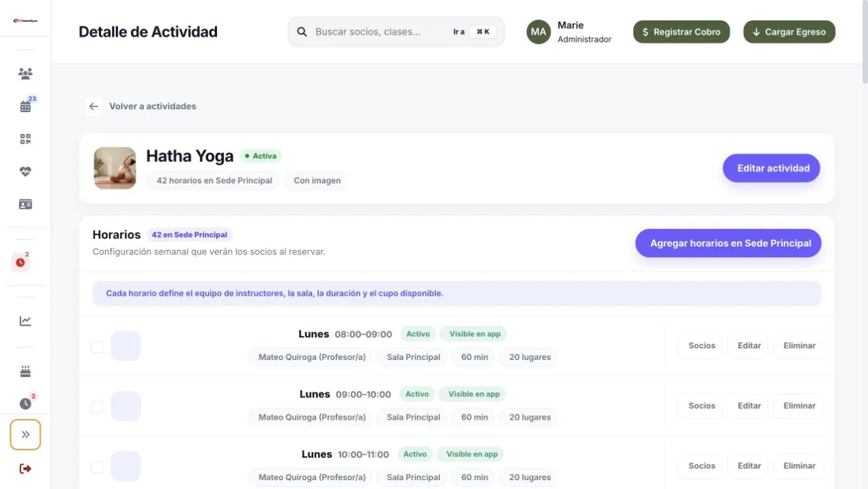Click the red logout icon
868x489 pixels.
tap(25, 469)
